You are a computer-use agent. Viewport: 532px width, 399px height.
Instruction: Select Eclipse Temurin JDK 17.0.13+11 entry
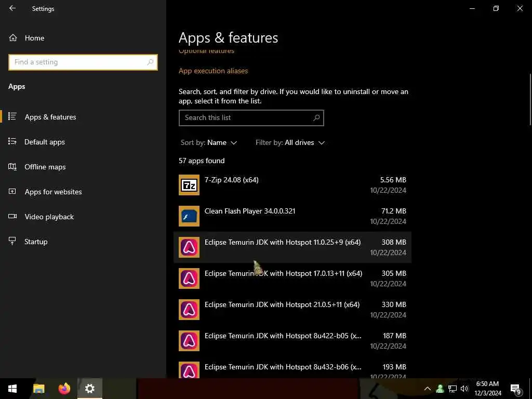pos(292,278)
